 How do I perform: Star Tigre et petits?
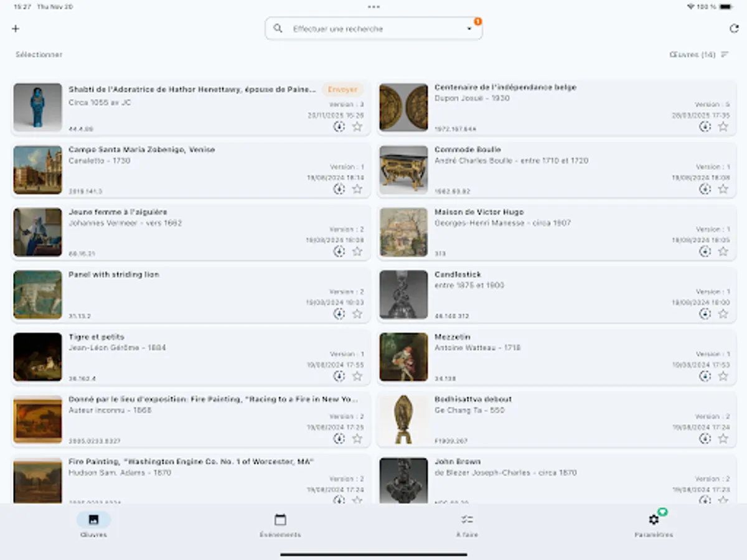coord(357,376)
